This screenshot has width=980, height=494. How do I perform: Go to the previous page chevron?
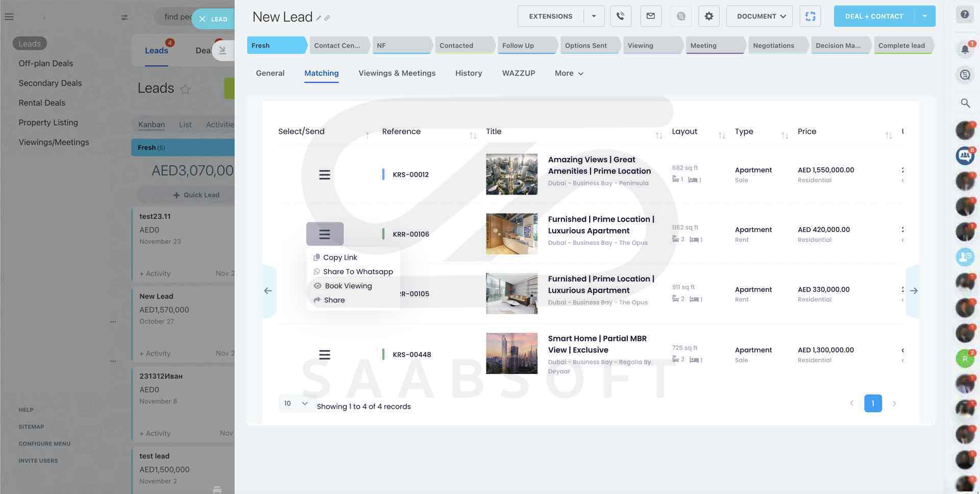(x=851, y=404)
